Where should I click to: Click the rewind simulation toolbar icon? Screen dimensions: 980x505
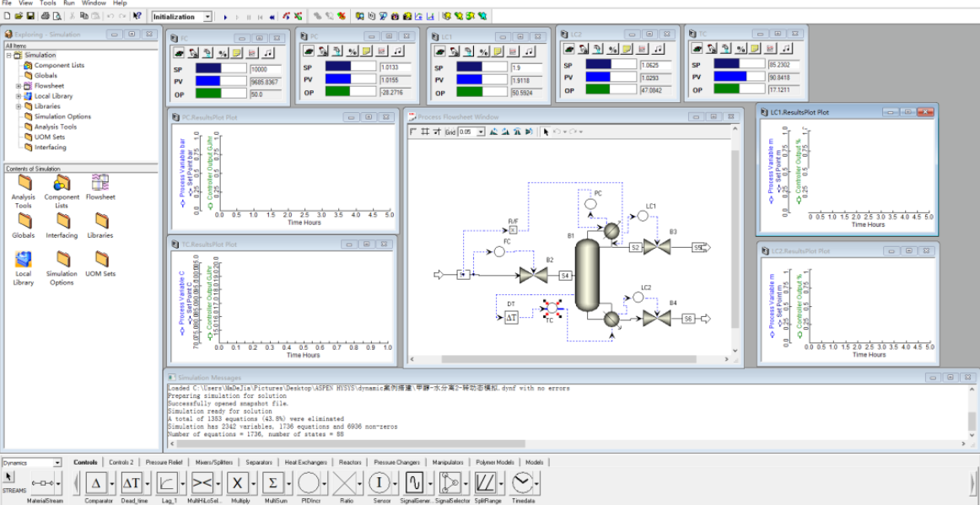pyautogui.click(x=272, y=16)
